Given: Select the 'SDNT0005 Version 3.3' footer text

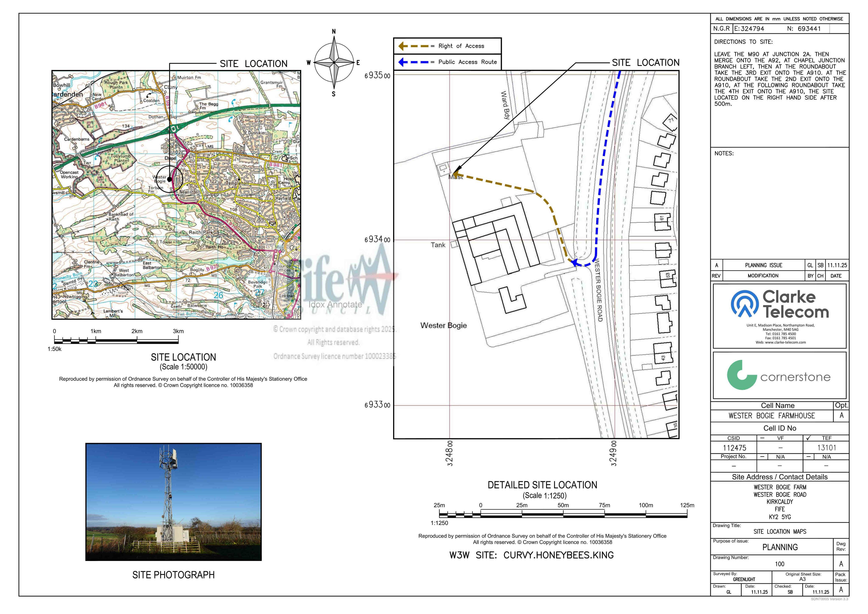Looking at the screenshot, I should coord(829,599).
